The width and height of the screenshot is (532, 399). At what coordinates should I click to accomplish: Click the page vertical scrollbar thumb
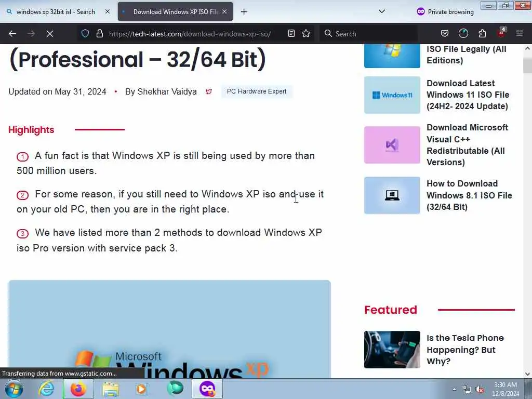pos(527,65)
